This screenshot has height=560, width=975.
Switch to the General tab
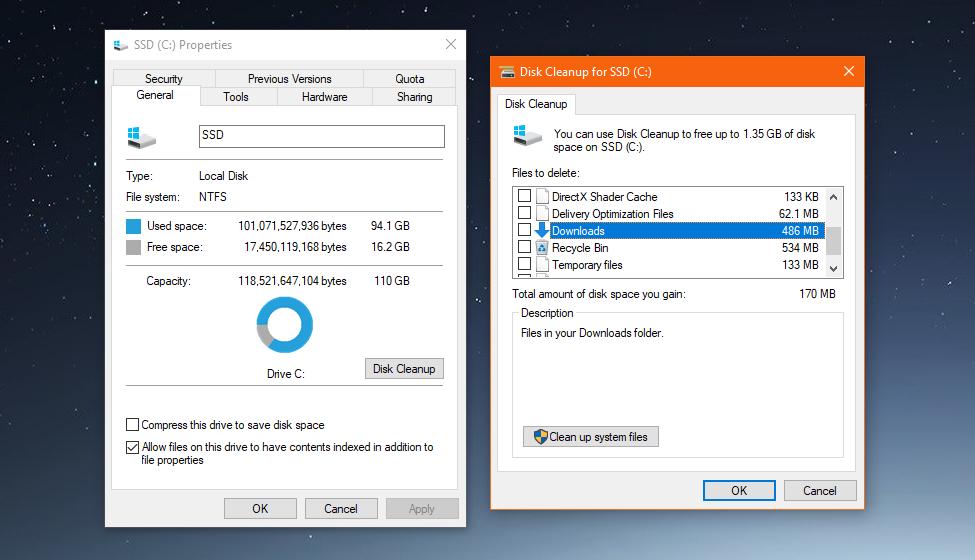tap(155, 95)
